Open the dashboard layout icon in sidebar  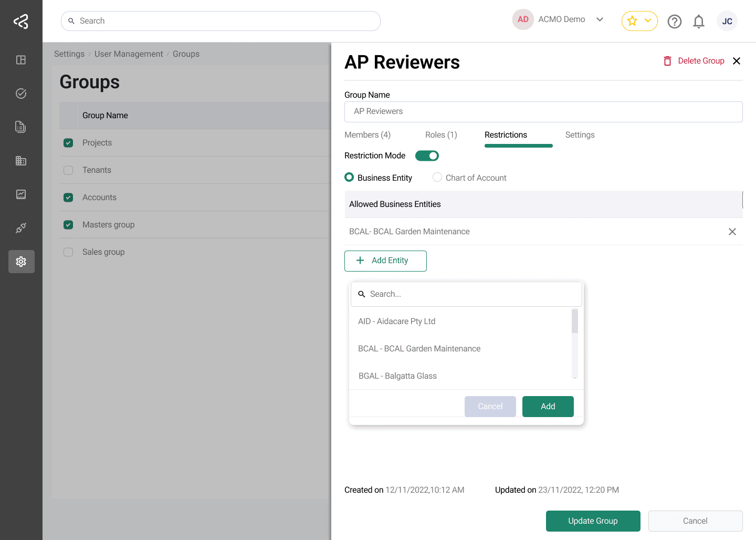pos(21,60)
